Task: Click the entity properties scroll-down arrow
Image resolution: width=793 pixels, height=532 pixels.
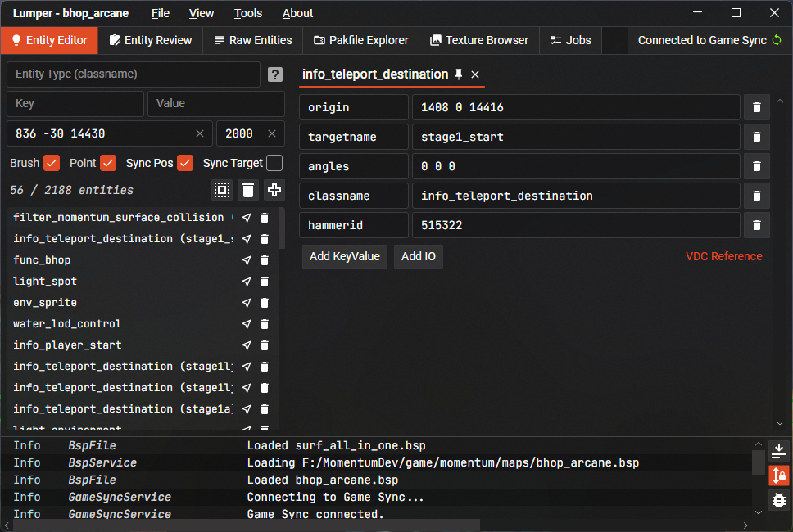Action: coord(780,423)
